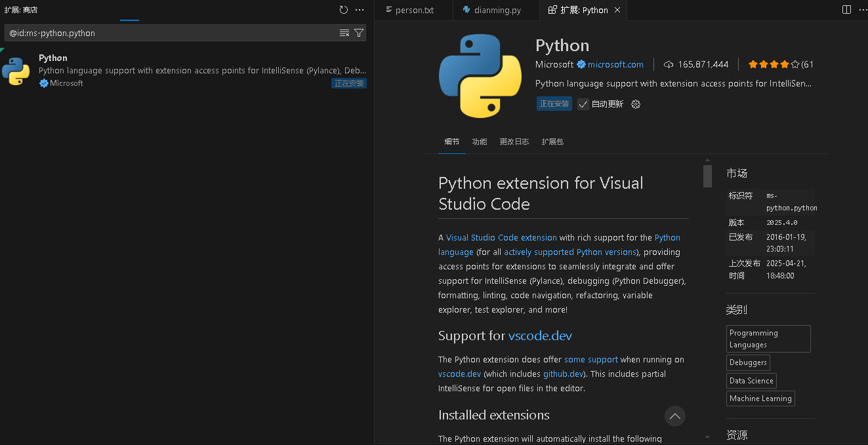The width and height of the screenshot is (868, 445).
Task: Click the large Python logo
Action: (480, 76)
